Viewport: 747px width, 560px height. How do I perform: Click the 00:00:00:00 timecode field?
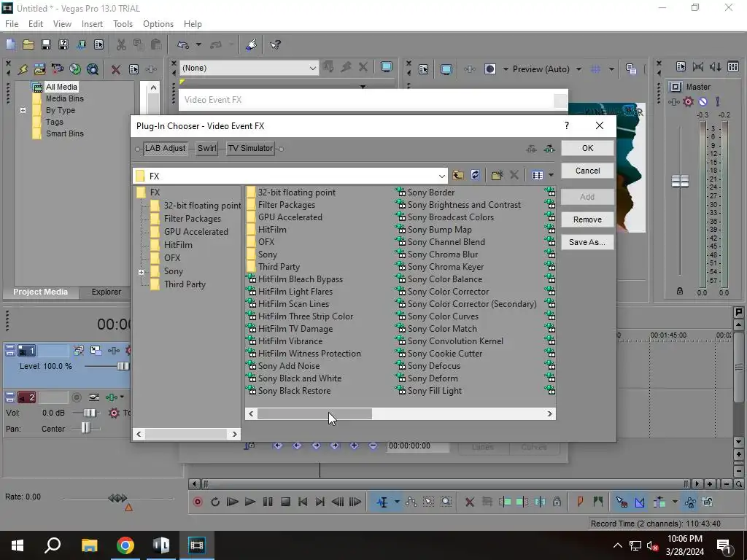pos(417,446)
